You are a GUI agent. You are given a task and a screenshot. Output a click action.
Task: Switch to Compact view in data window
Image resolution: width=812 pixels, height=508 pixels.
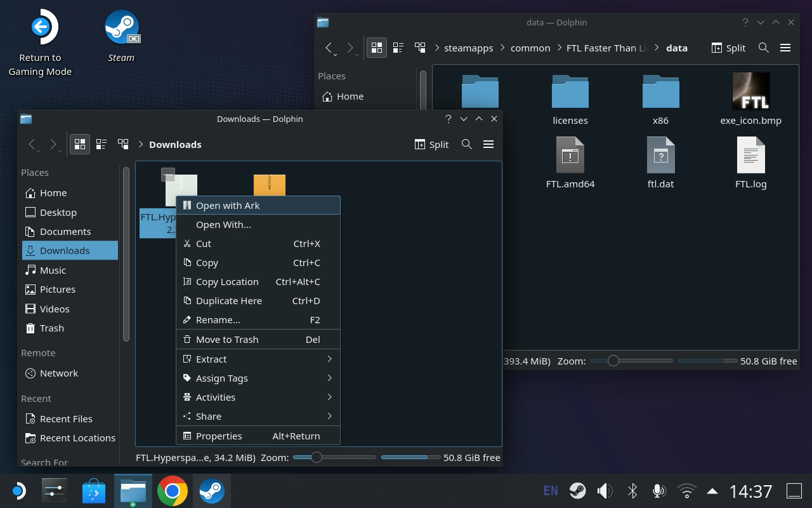(x=398, y=48)
